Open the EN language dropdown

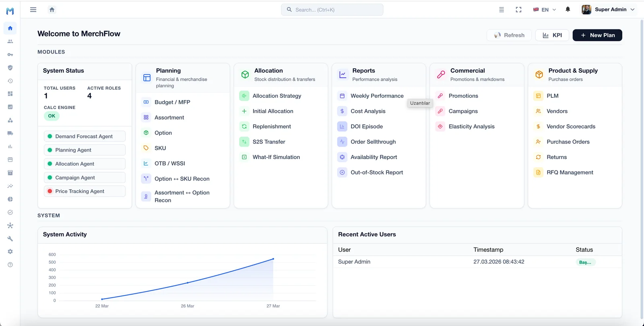click(545, 10)
